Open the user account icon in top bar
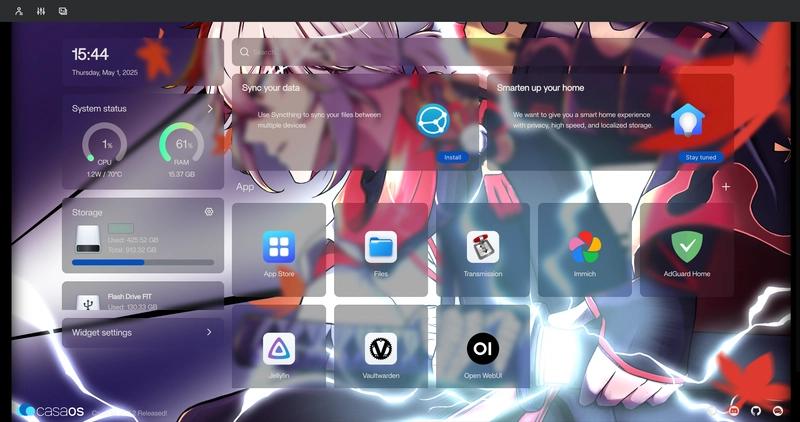The width and height of the screenshot is (800, 422). coord(19,11)
